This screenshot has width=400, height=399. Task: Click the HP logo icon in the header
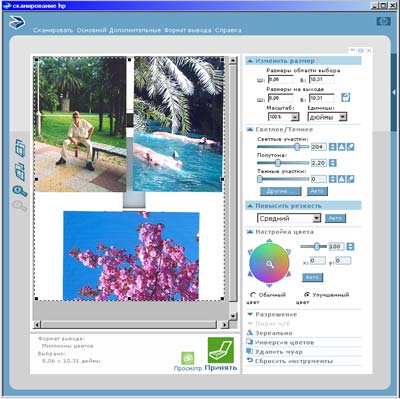pos(383,21)
